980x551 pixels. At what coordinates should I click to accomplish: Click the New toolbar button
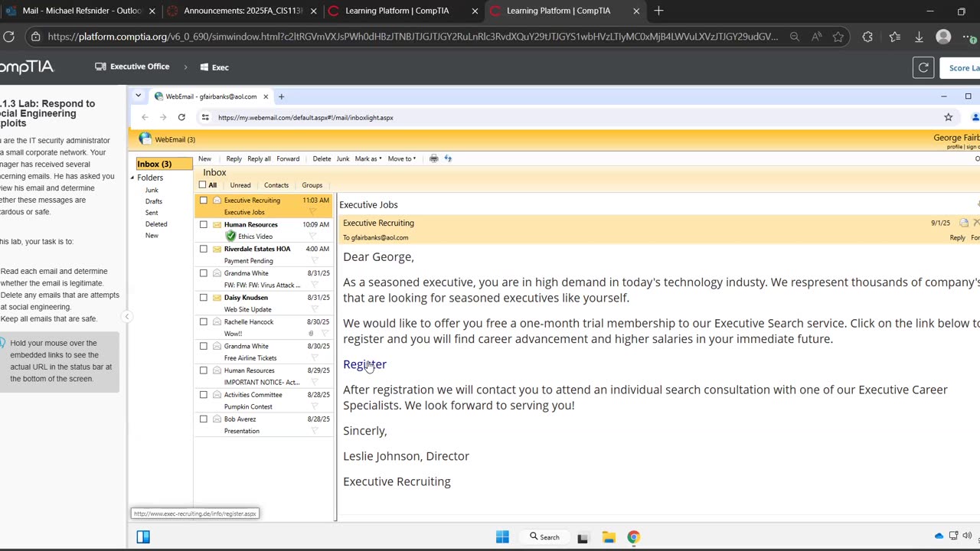205,158
